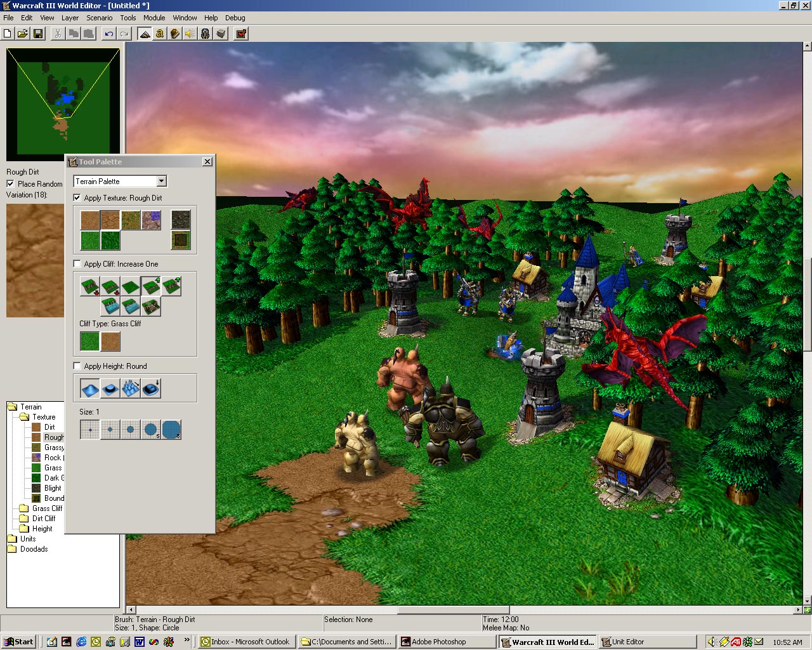812x650 pixels.
Task: Open the Scenario menu
Action: tap(99, 18)
